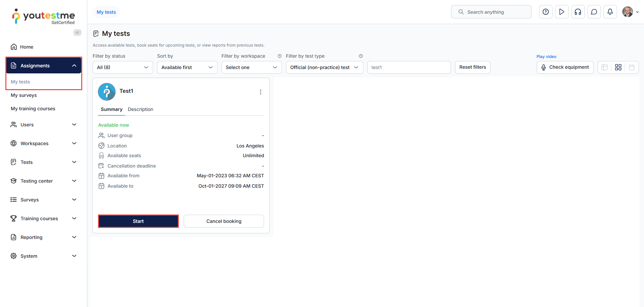The height and width of the screenshot is (307, 644).
Task: Open Test1 three-dot options menu
Action: [260, 92]
